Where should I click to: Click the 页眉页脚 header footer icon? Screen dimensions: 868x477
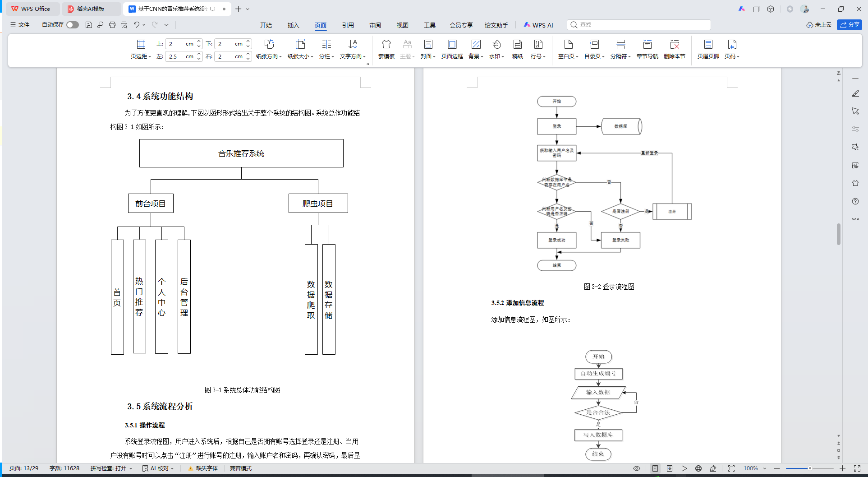[708, 49]
